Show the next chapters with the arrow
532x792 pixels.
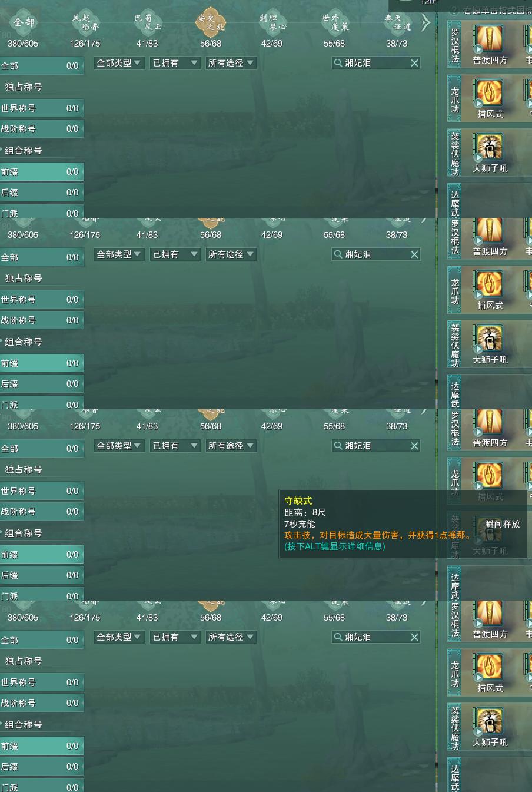click(425, 22)
